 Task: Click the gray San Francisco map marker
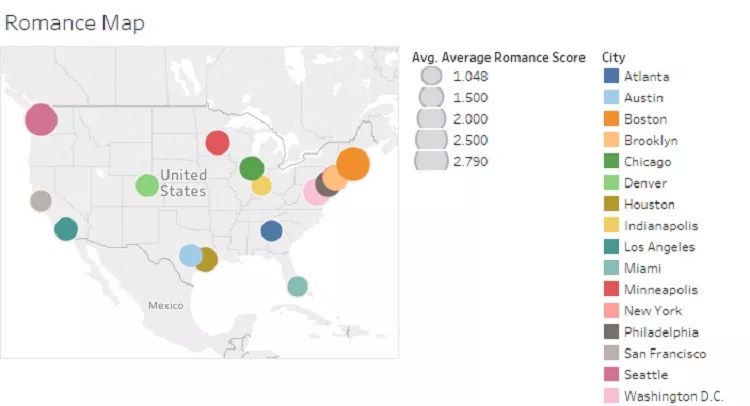[41, 201]
